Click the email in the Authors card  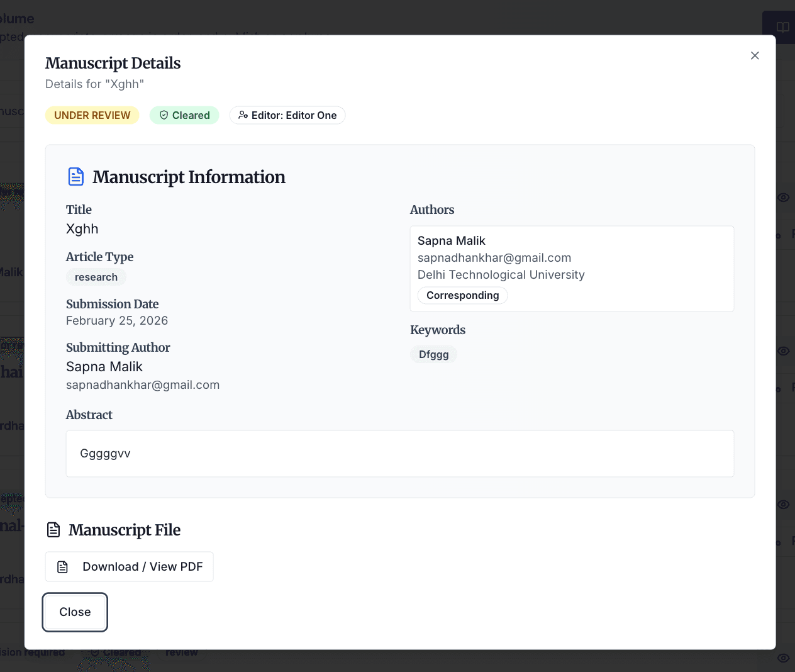(x=494, y=257)
